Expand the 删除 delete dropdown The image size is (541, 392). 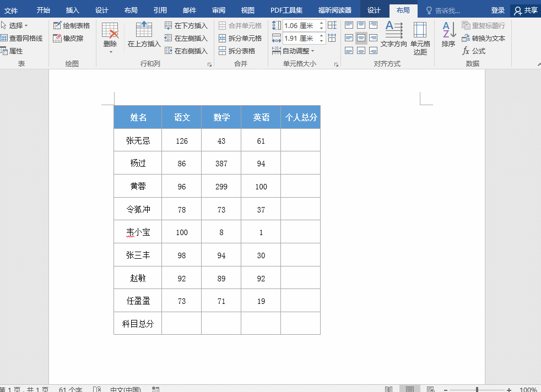(110, 47)
